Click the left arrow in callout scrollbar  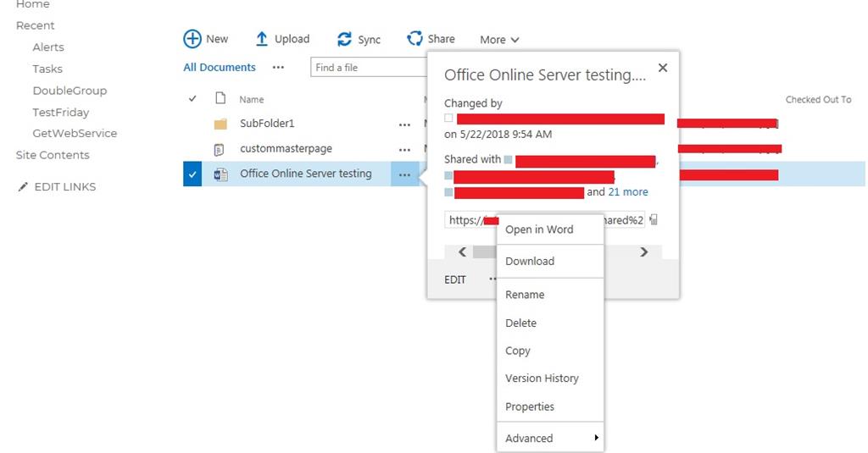point(462,252)
